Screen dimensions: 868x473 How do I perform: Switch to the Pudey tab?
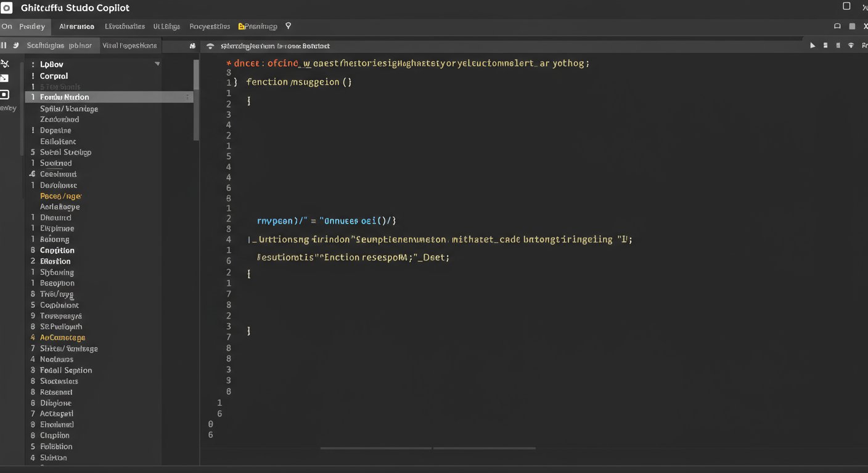pyautogui.click(x=33, y=26)
